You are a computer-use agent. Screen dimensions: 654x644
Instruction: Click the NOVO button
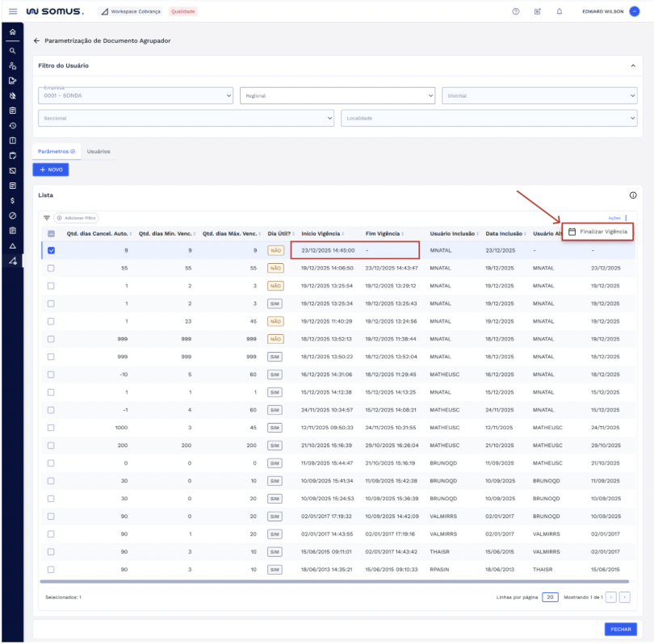[51, 169]
